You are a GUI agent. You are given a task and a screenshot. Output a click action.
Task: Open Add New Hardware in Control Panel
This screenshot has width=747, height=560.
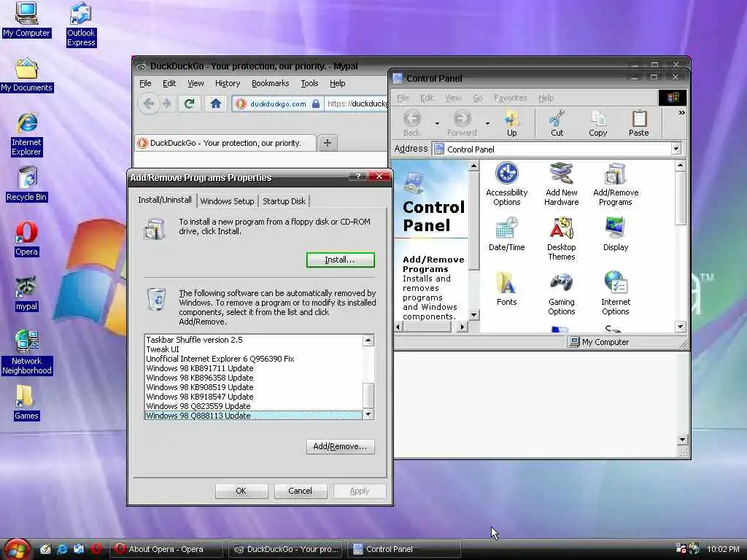(x=561, y=184)
